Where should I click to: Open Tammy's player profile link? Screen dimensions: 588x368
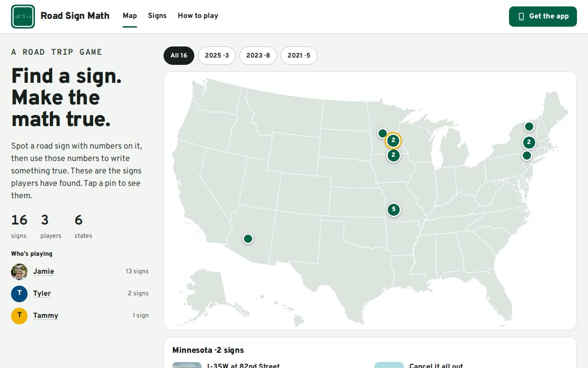point(45,316)
